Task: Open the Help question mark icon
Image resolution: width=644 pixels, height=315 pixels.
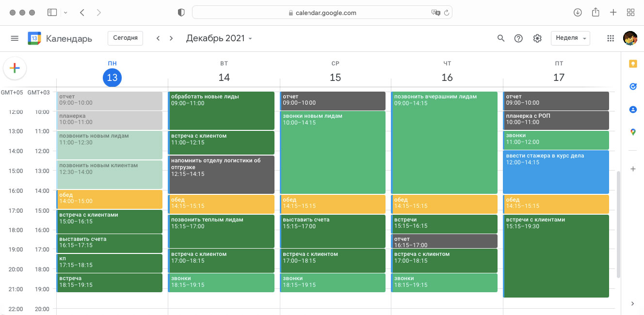Action: (518, 38)
